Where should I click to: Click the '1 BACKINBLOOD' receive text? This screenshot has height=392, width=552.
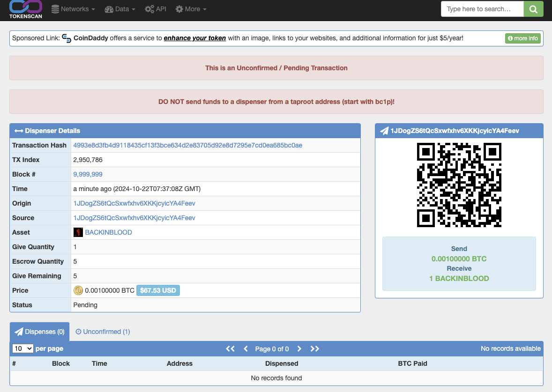pos(459,278)
